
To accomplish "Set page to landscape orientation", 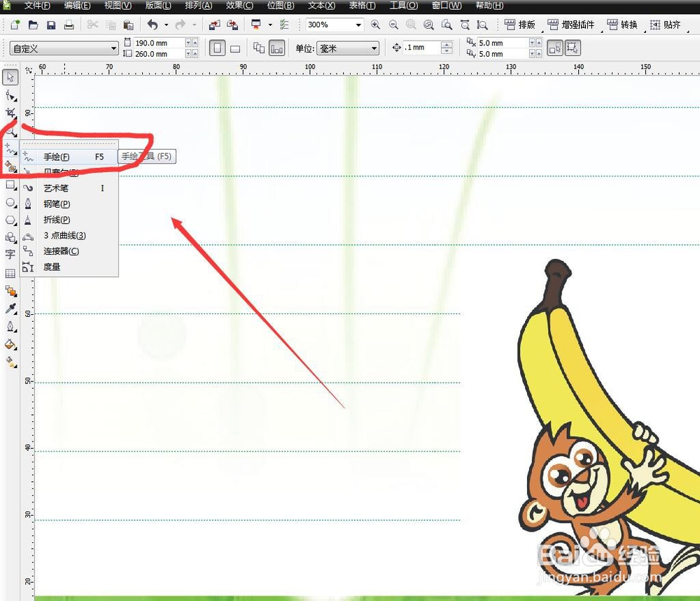I will (x=235, y=49).
